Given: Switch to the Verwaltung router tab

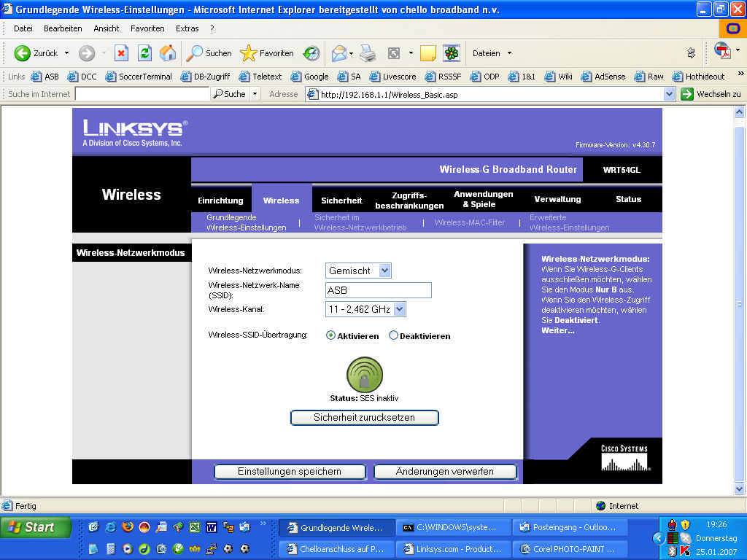Looking at the screenshot, I should 557,199.
